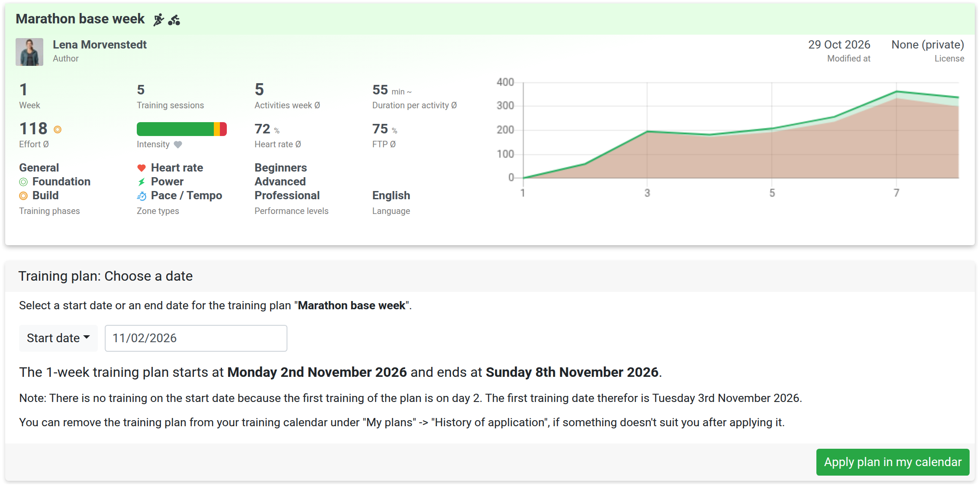Click the date input field showing 11/02/2026
The image size is (980, 486).
[196, 338]
